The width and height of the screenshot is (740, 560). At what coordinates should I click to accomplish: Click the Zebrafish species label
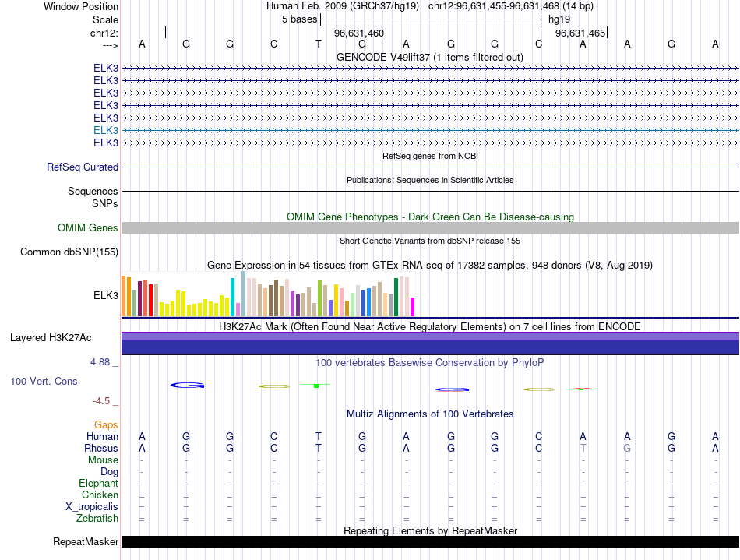pos(97,518)
